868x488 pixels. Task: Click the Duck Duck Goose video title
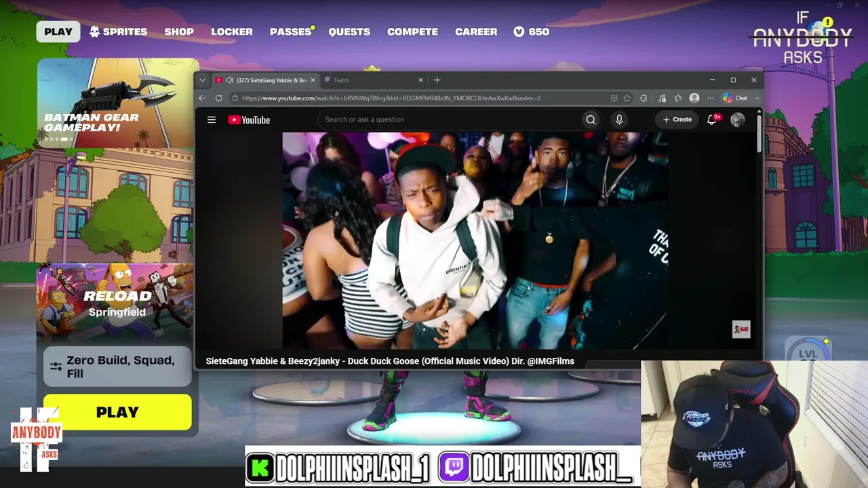(390, 361)
